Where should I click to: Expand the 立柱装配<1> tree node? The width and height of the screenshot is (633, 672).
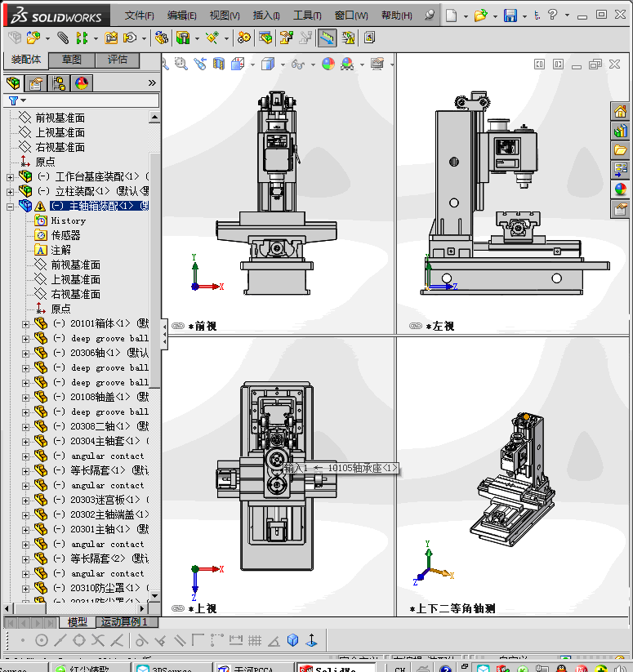[x=10, y=192]
